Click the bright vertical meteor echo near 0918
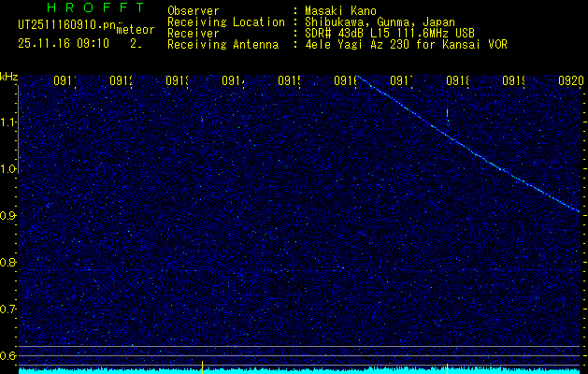Image resolution: width=588 pixels, height=374 pixels. point(448,115)
